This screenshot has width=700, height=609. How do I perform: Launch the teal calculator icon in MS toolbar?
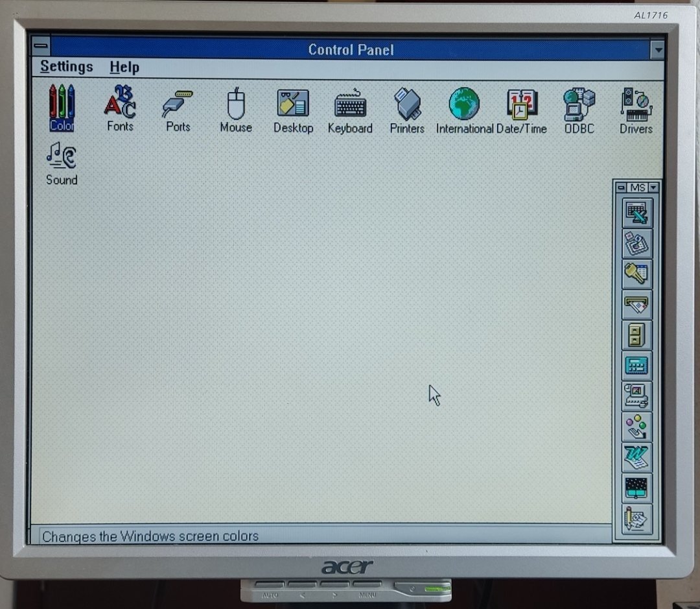point(636,366)
